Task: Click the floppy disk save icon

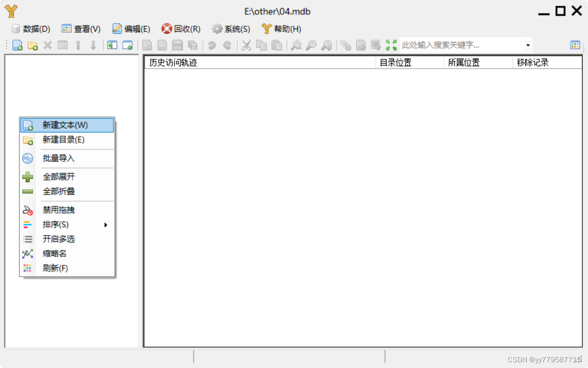Action: pyautogui.click(x=177, y=45)
